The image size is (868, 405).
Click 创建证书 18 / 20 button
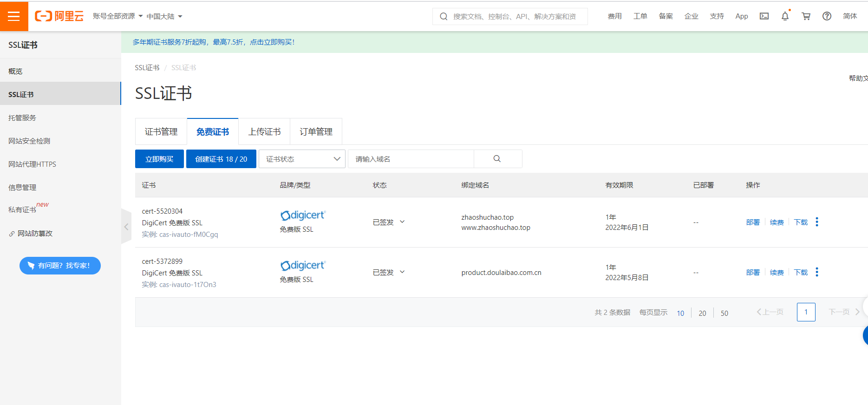pyautogui.click(x=221, y=159)
